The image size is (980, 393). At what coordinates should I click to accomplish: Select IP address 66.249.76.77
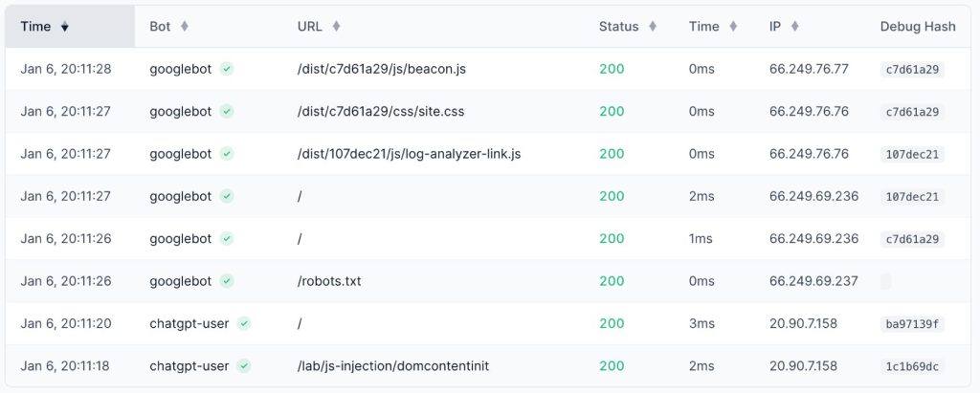[809, 69]
